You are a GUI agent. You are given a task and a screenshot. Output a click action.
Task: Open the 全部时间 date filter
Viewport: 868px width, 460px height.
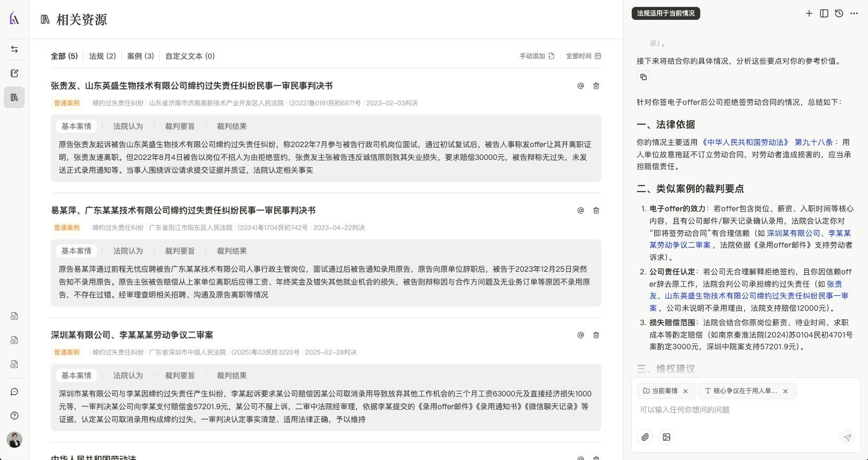pos(583,56)
